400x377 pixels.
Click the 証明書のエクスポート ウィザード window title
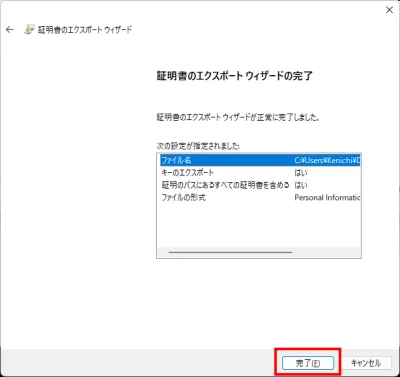click(x=85, y=30)
